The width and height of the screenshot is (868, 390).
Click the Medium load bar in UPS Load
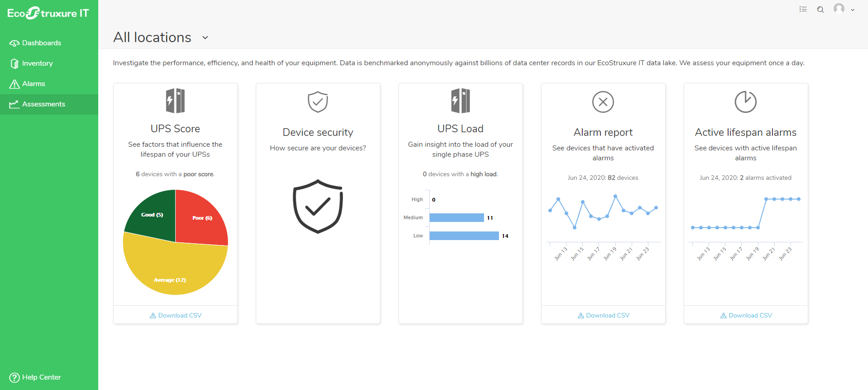(456, 218)
